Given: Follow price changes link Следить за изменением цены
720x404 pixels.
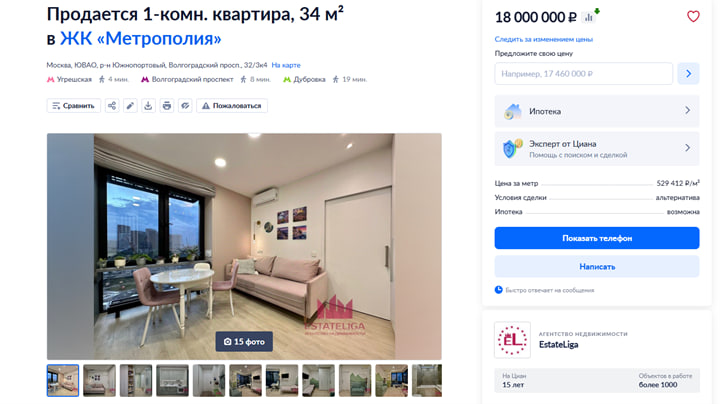Looking at the screenshot, I should [x=544, y=39].
